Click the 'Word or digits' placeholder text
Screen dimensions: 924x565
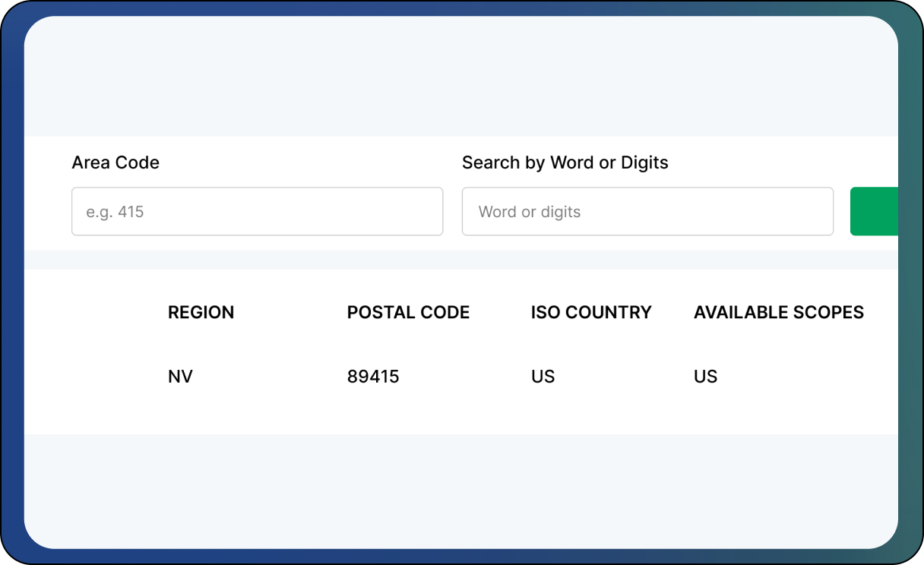point(529,212)
